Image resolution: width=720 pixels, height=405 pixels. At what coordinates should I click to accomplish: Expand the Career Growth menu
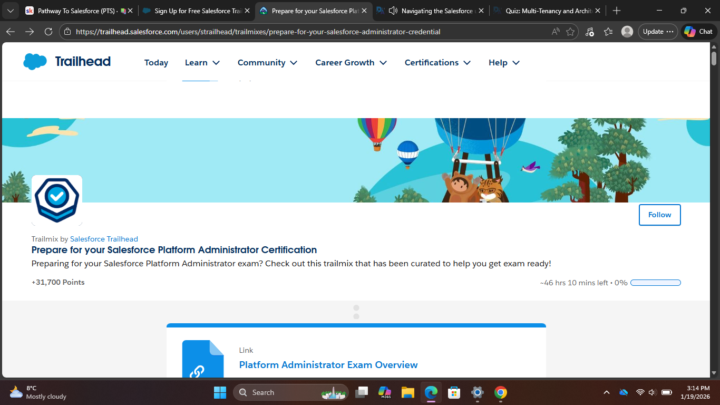pos(351,62)
